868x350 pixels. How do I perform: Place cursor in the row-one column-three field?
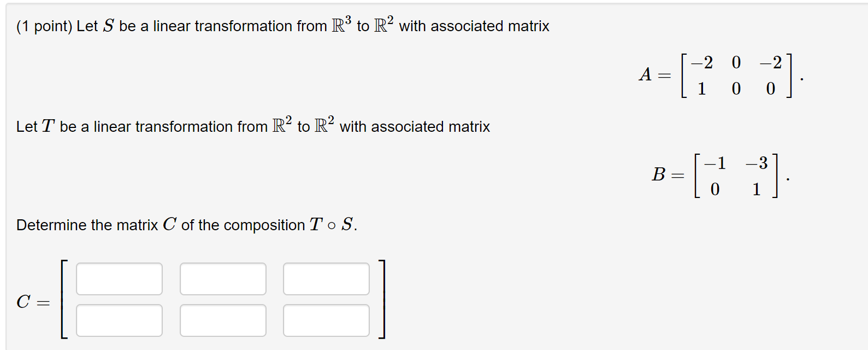coord(326,279)
